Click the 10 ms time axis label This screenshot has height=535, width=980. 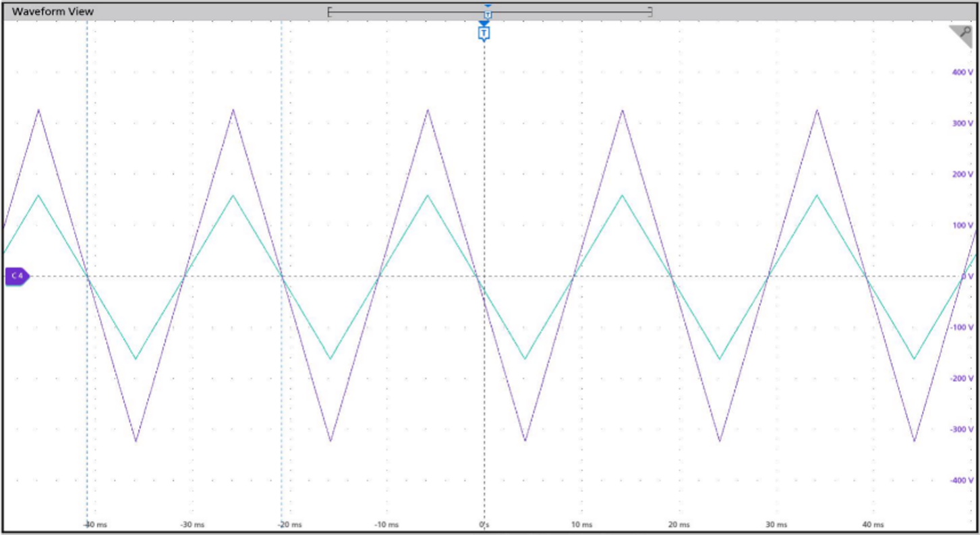581,524
